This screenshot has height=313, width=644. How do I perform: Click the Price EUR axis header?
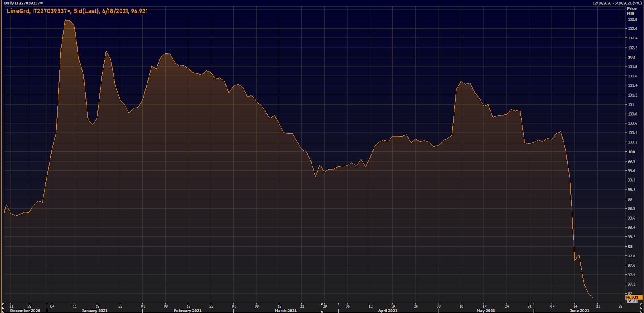click(632, 11)
